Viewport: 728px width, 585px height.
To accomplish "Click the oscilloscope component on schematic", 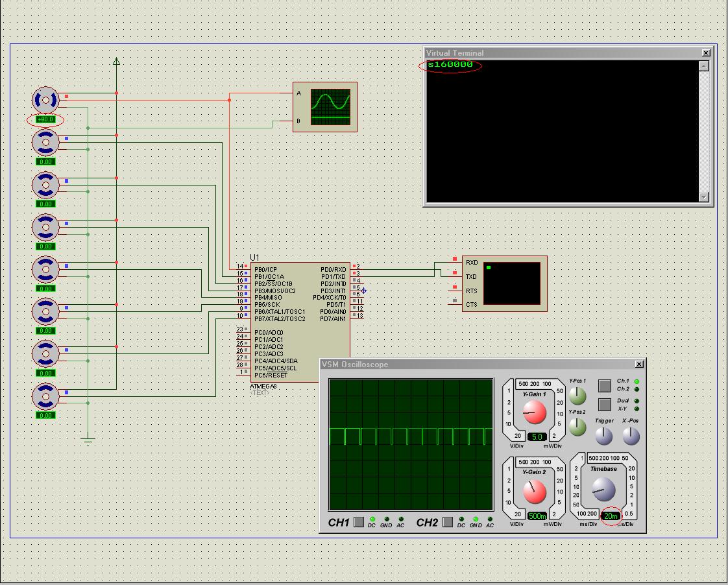I will tap(330, 106).
